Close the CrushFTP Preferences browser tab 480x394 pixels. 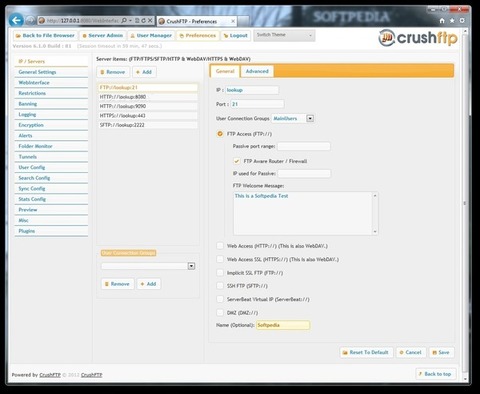[x=233, y=21]
